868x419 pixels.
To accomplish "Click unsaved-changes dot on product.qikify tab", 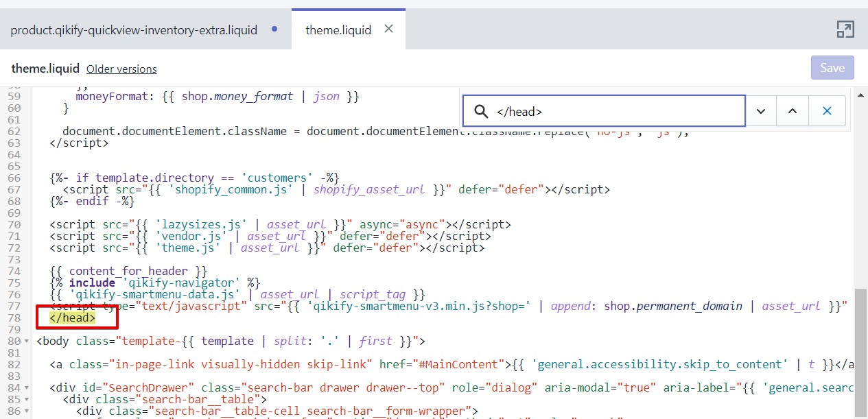I will tap(274, 29).
